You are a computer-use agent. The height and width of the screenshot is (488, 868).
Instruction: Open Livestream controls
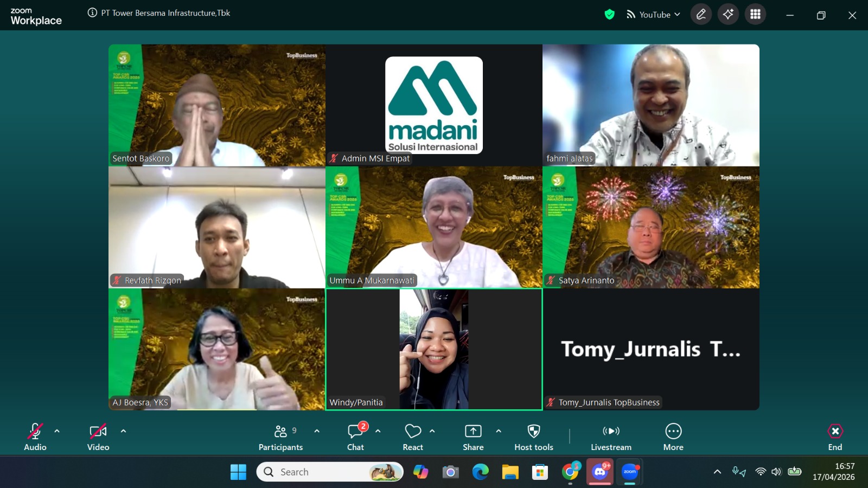point(611,437)
